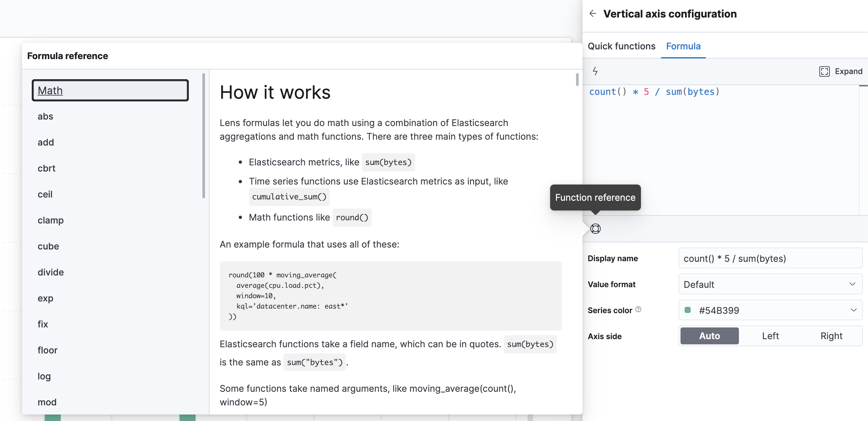Open the Value format dropdown
This screenshot has width=868, height=421.
coord(770,284)
